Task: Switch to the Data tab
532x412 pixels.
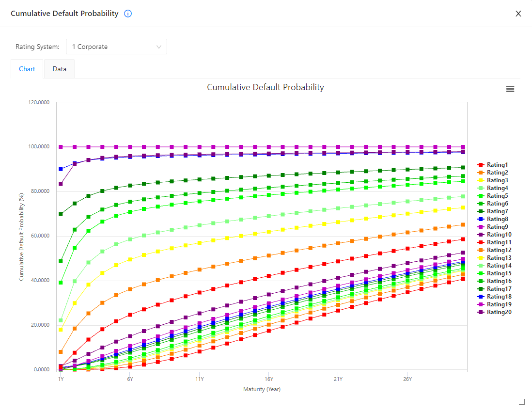Action: tap(59, 69)
